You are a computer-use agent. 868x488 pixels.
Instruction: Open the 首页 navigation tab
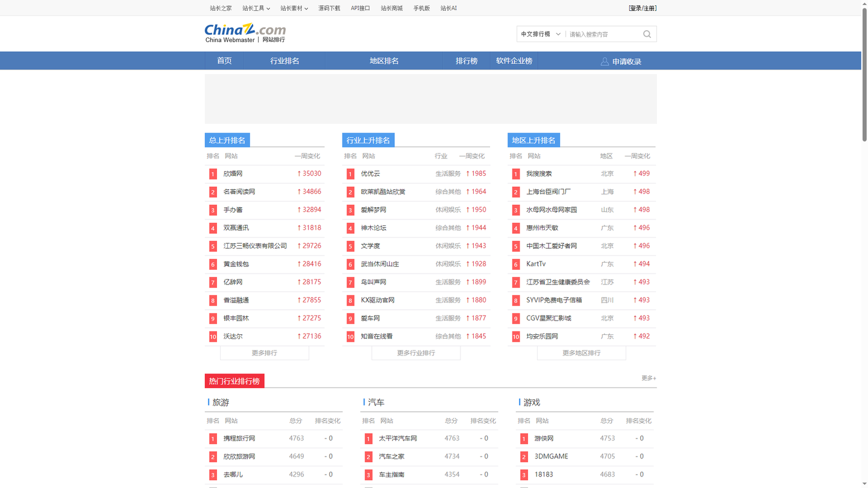[x=224, y=61]
